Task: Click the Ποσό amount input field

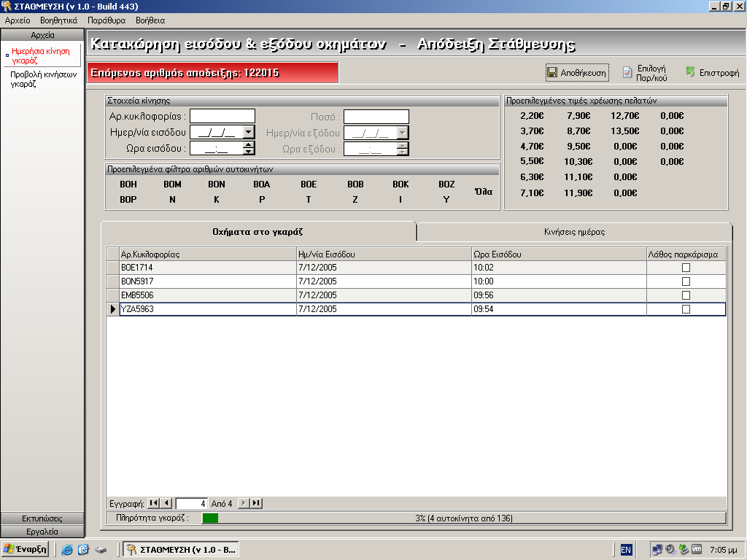Action: (x=376, y=116)
